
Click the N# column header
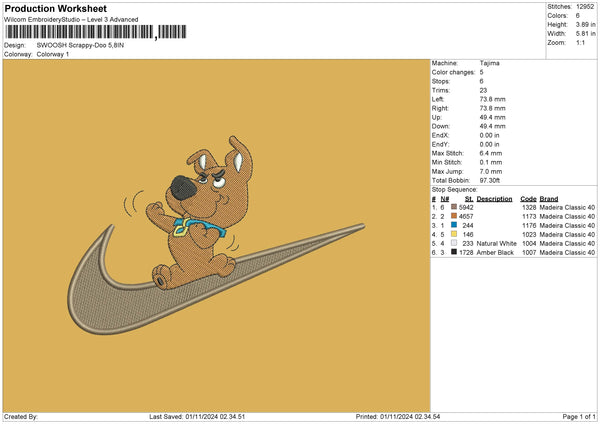(445, 199)
